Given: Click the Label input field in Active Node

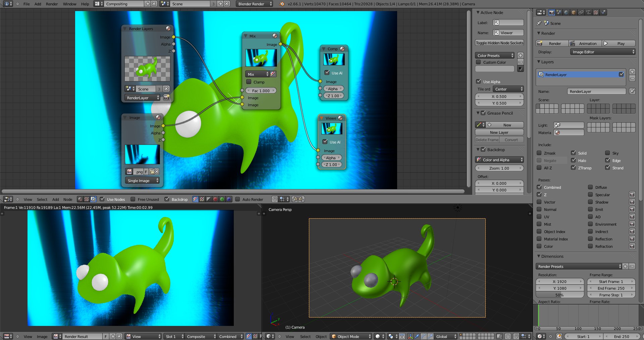Looking at the screenshot, I should click(508, 22).
